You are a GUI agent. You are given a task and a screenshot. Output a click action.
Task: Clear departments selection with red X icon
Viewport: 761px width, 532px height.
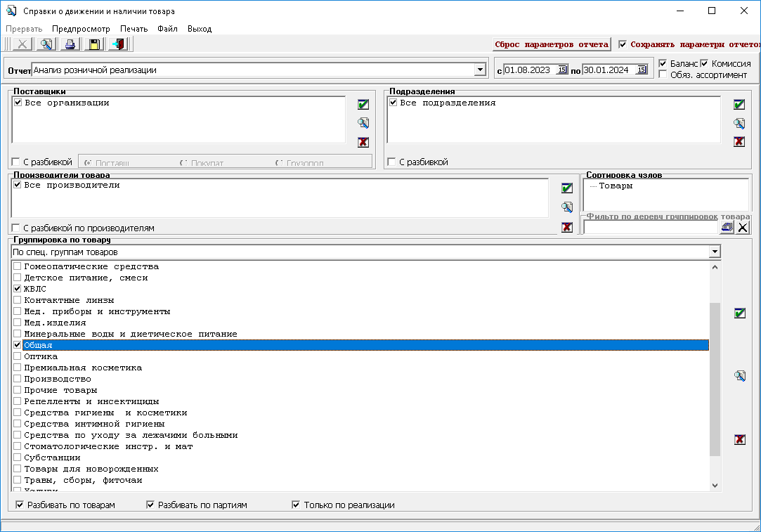click(x=739, y=142)
